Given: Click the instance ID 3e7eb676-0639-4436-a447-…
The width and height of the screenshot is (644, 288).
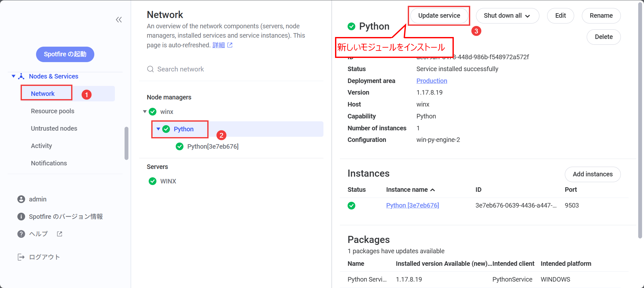Looking at the screenshot, I should pyautogui.click(x=516, y=205).
